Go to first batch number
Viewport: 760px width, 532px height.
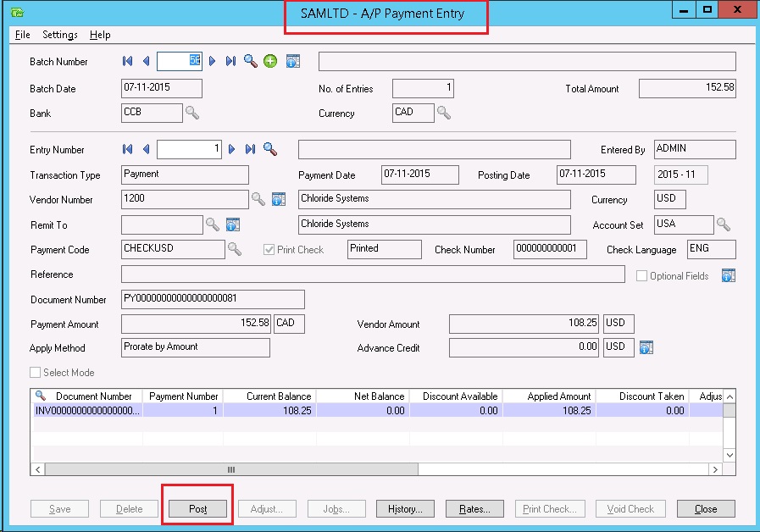pyautogui.click(x=127, y=61)
